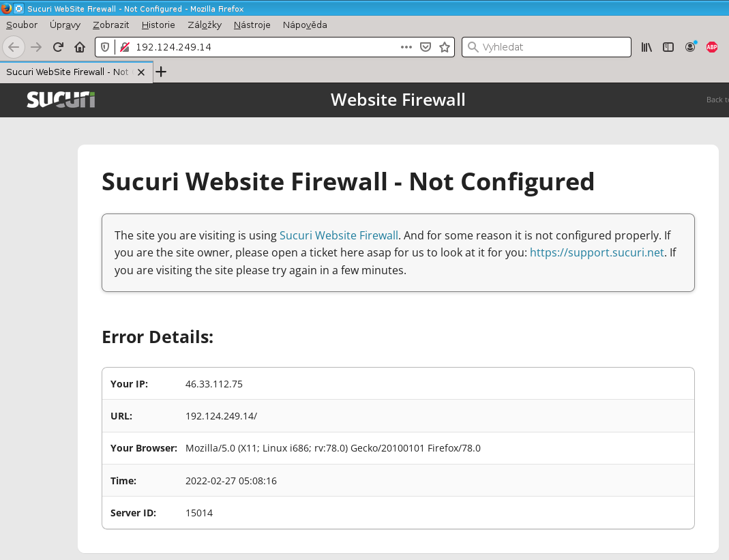The width and height of the screenshot is (729, 560).
Task: Open the support.sucuri.net link
Action: point(597,252)
